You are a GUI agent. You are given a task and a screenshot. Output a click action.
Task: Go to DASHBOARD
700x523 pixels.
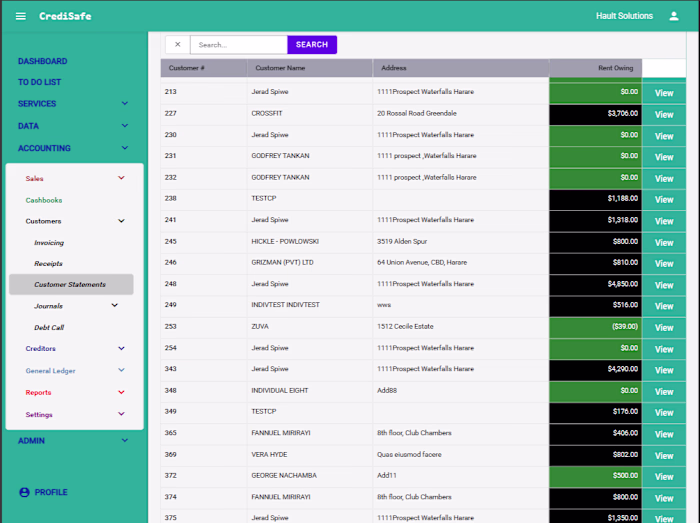[42, 61]
